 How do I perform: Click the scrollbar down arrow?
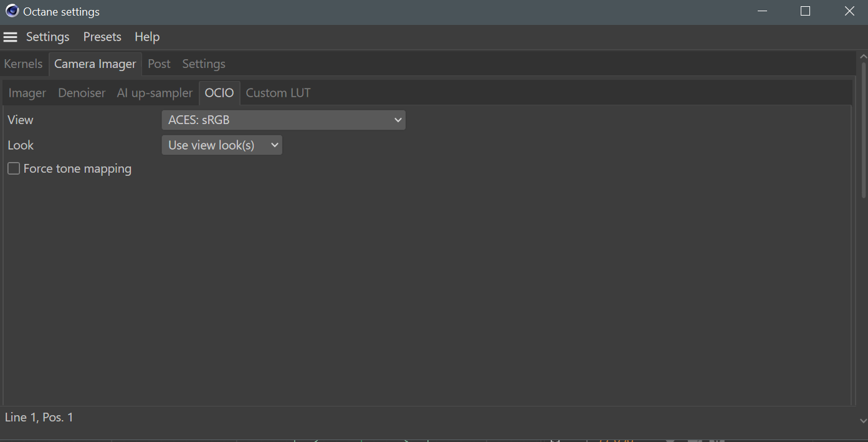[x=864, y=421]
